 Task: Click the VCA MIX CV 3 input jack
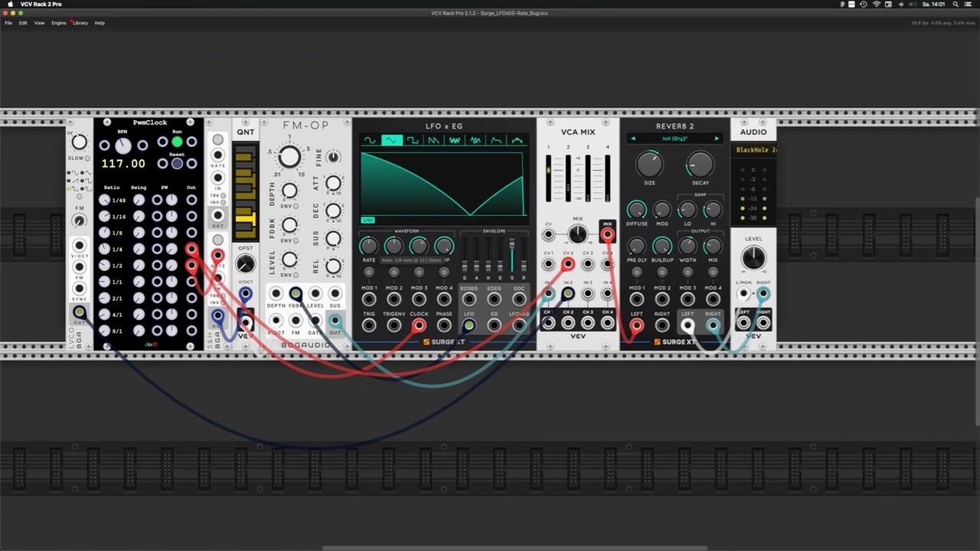coord(587,264)
